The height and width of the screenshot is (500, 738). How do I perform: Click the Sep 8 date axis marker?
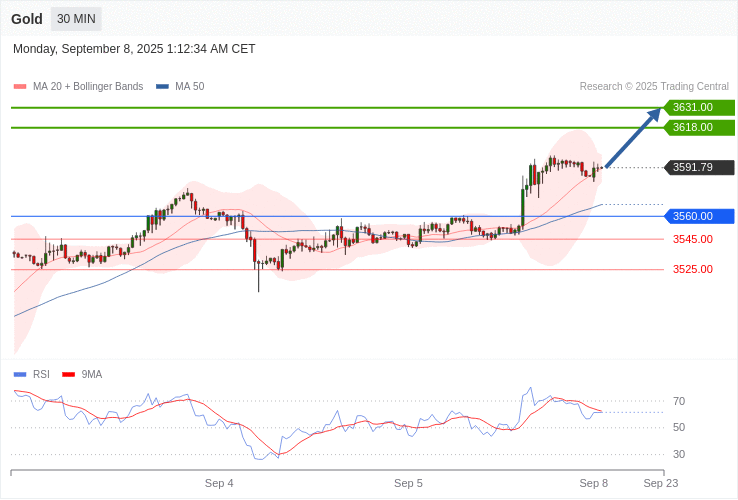click(x=594, y=483)
